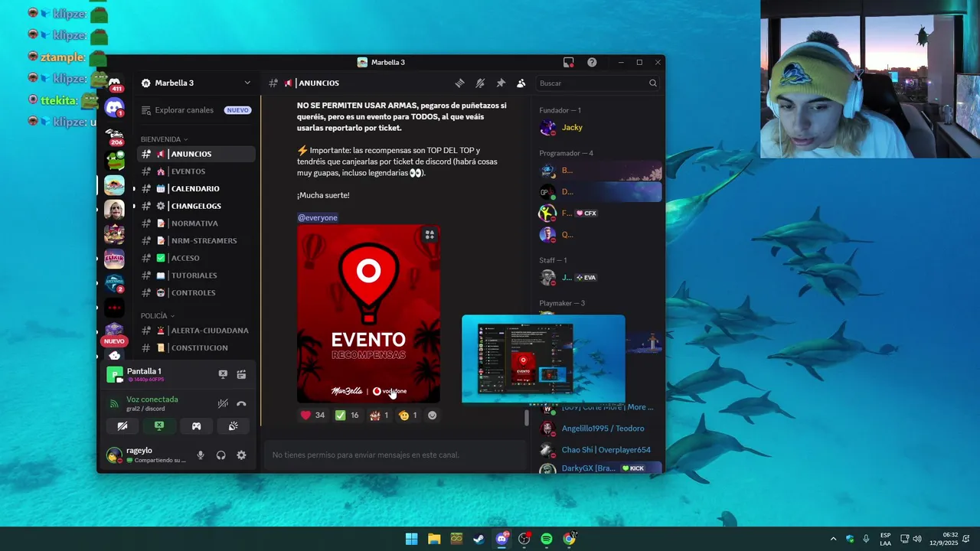This screenshot has height=551, width=980.
Task: Open the CONTROLES channel
Action: (x=196, y=292)
